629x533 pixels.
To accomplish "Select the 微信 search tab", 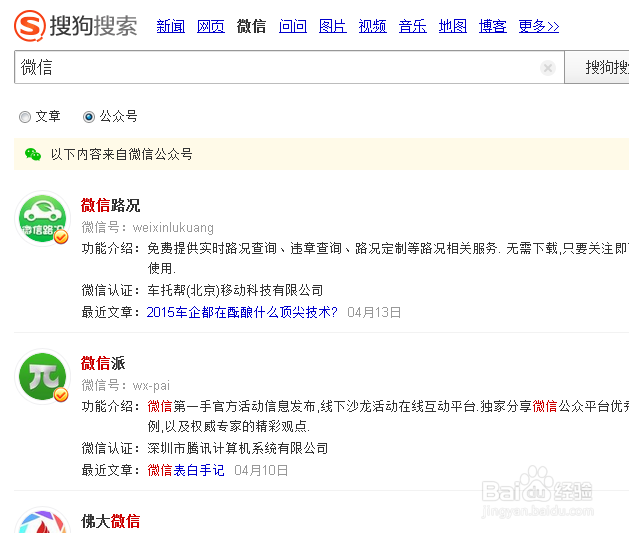I will point(251,26).
